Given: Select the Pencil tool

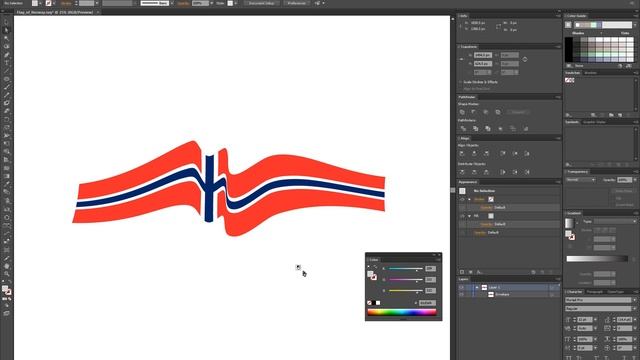Looking at the screenshot, I should [6, 95].
